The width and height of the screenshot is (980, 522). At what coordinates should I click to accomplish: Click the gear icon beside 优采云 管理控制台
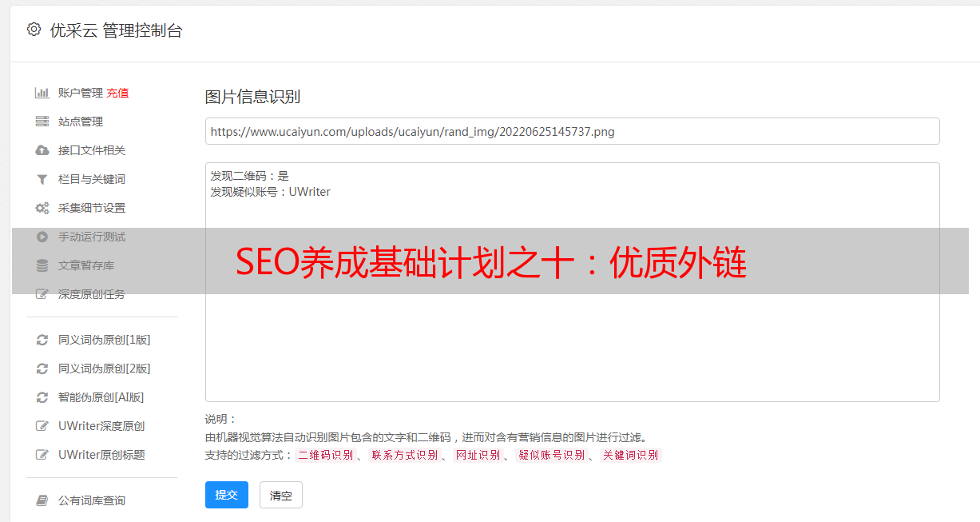(34, 30)
